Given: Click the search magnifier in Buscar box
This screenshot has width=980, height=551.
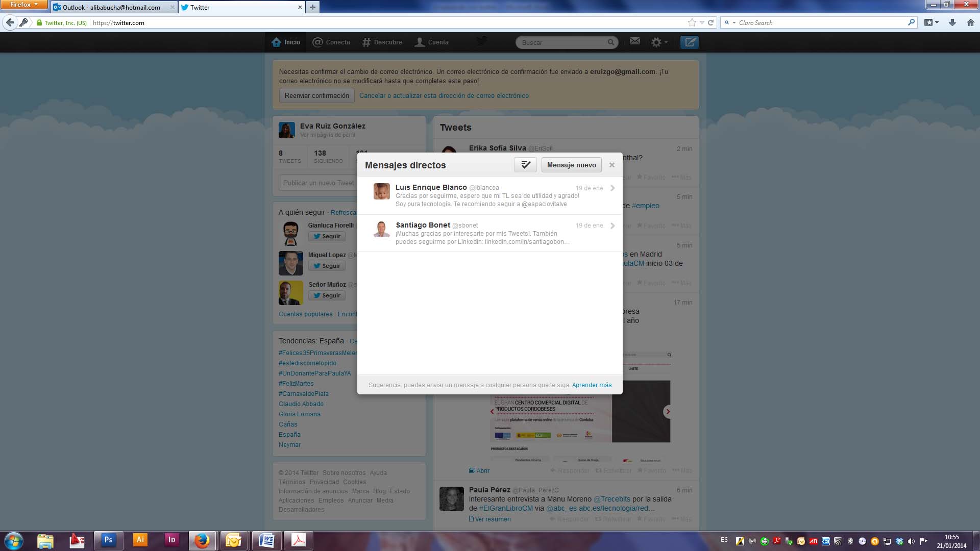Looking at the screenshot, I should (610, 42).
